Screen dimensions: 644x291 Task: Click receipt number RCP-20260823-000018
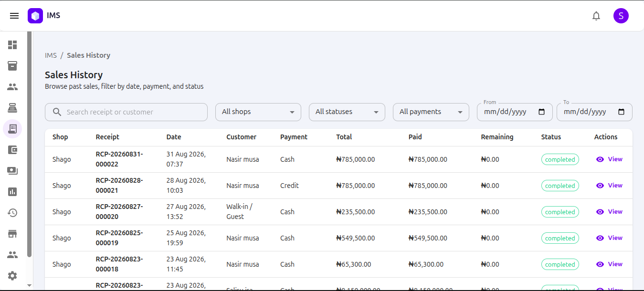(119, 264)
